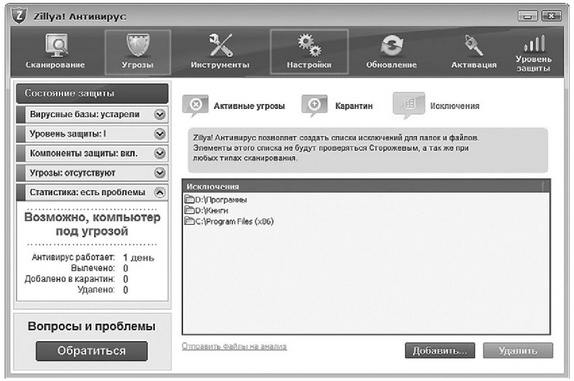The image size is (574, 381).
Task: Click the Удалить button
Action: (518, 351)
